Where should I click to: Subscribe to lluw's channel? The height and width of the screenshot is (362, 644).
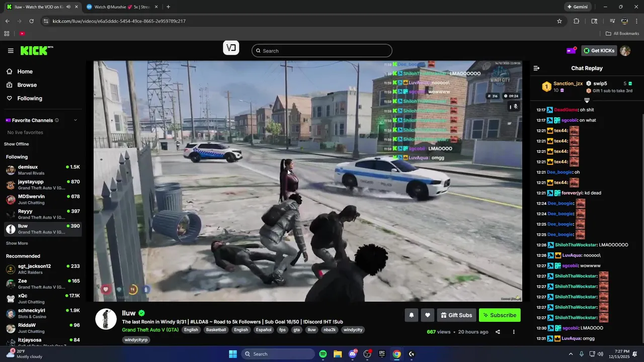[x=500, y=315]
